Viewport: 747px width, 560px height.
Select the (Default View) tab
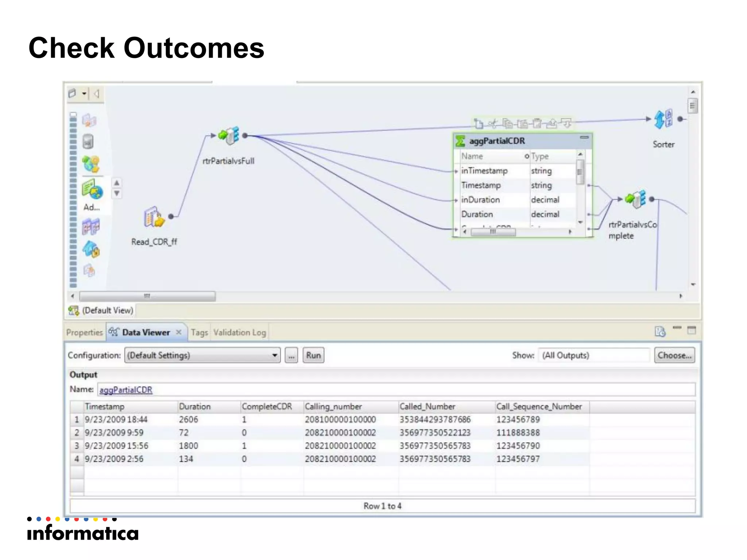click(x=101, y=310)
